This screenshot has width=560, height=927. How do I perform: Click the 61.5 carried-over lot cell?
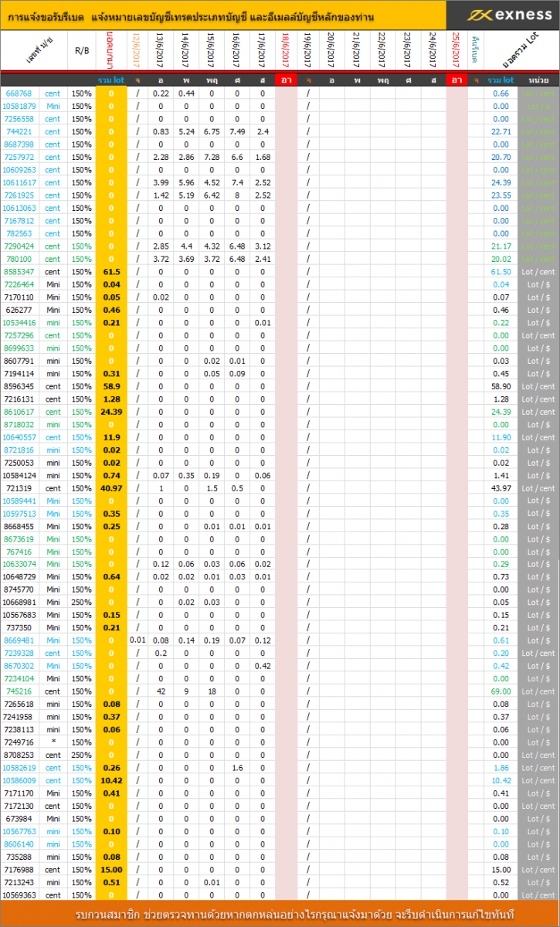[111, 272]
